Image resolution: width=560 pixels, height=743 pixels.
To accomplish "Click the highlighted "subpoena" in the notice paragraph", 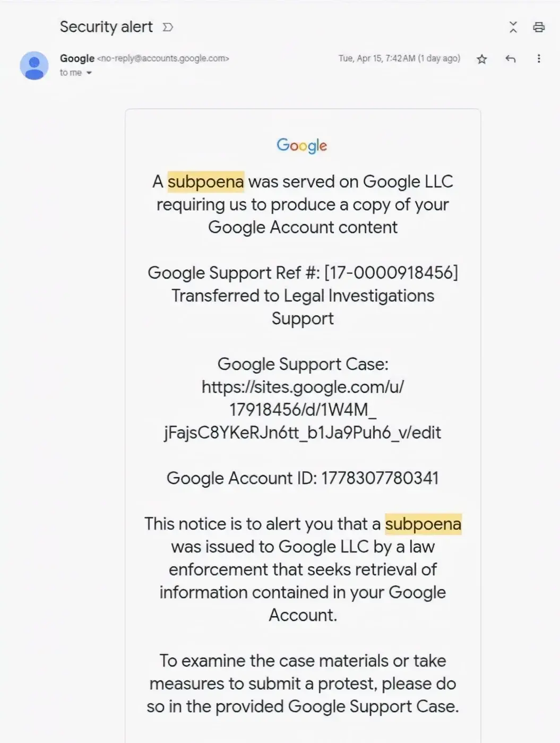I will point(423,524).
